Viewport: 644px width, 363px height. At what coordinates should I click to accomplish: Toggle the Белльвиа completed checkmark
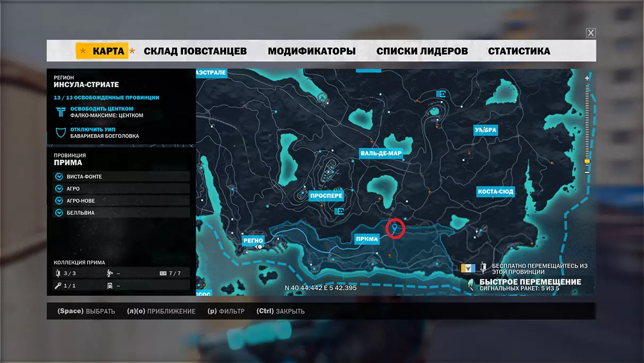pyautogui.click(x=59, y=212)
